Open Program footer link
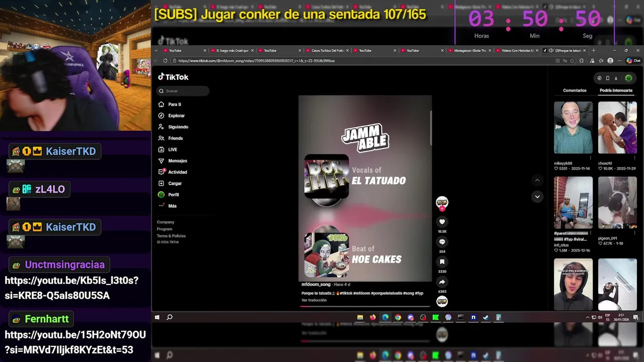Screen dimensions: 644x362 (x=165, y=229)
